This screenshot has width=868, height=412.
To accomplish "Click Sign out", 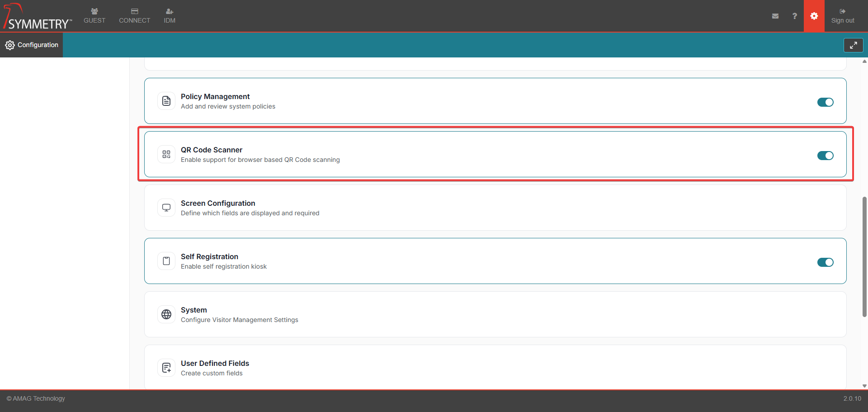I will tap(842, 16).
